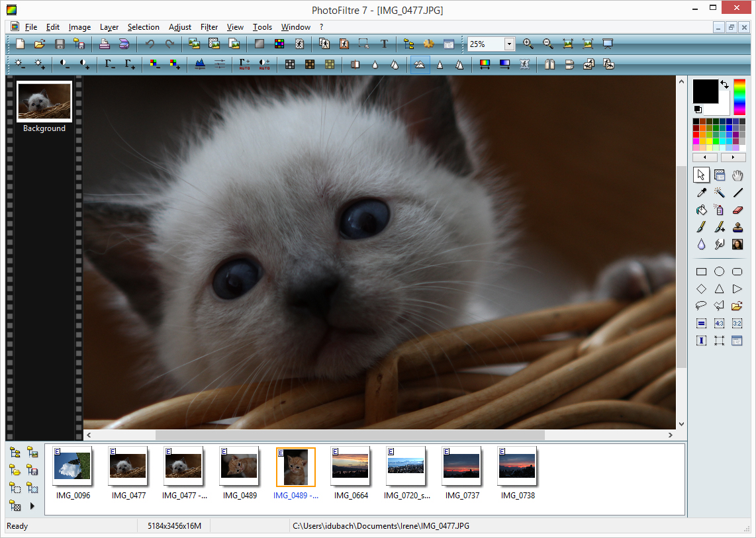Reduce saturation with the saturation minus icon
This screenshot has height=538, width=756.
coord(155,64)
